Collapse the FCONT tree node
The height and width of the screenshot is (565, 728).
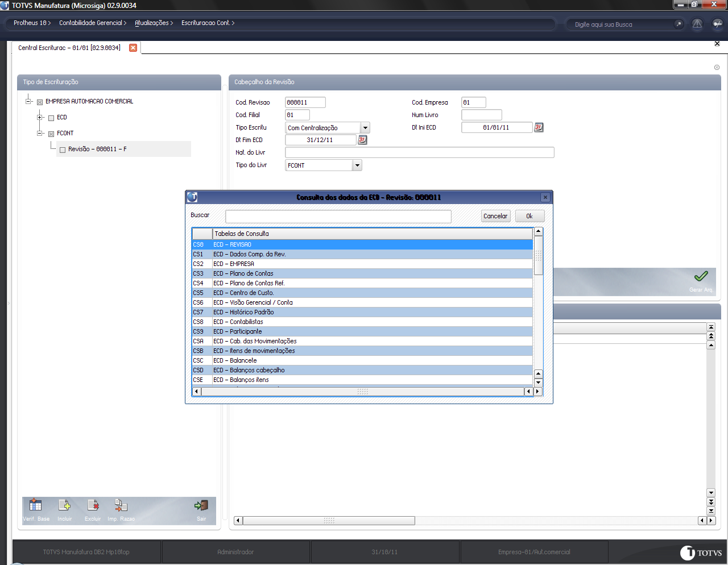click(40, 133)
